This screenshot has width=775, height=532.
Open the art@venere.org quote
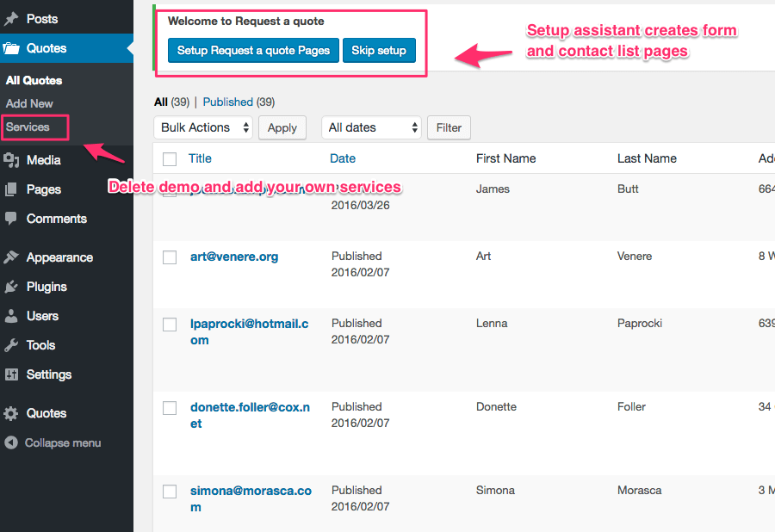click(x=234, y=257)
